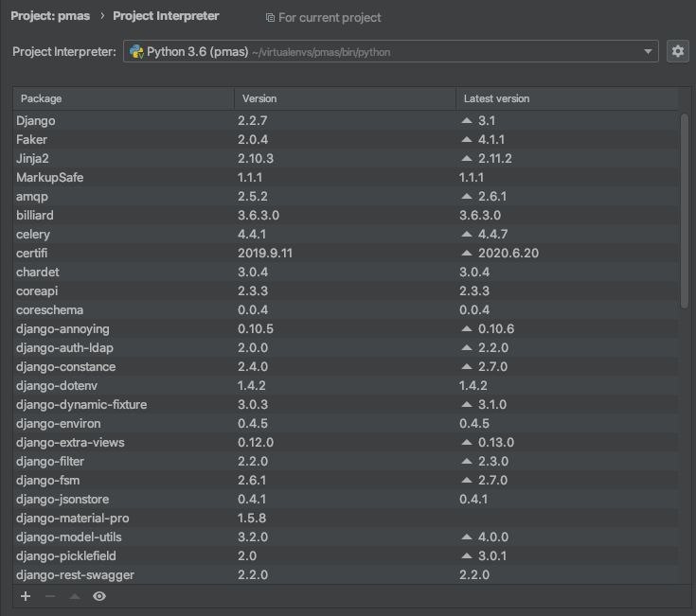The width and height of the screenshot is (696, 616).
Task: Click upgrade arrow beside django-picklefield 3.0.1
Action: point(467,555)
